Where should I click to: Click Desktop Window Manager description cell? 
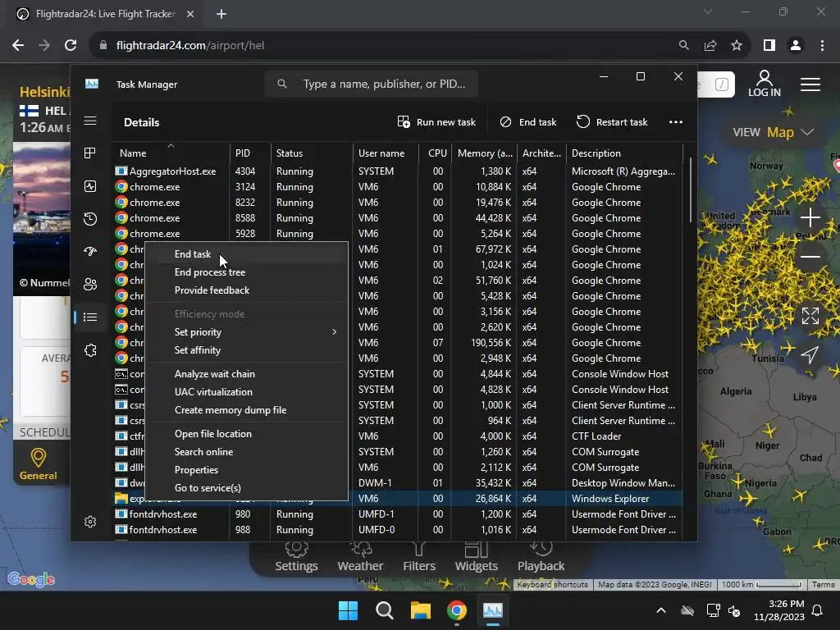[623, 483]
